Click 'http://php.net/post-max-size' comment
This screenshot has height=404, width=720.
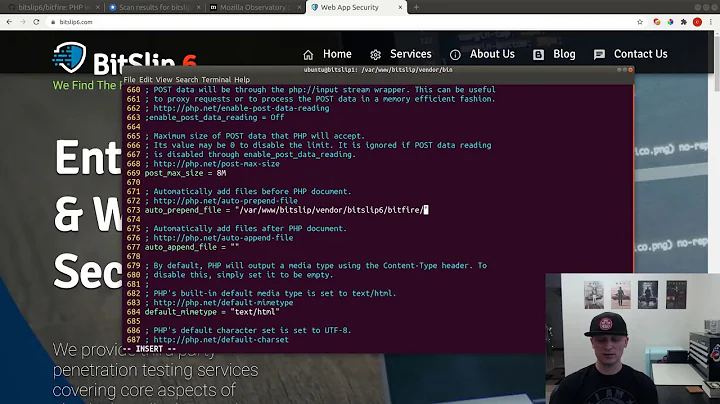click(216, 164)
